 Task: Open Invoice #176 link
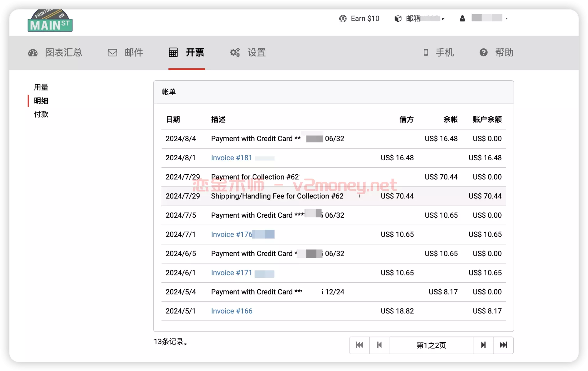232,234
